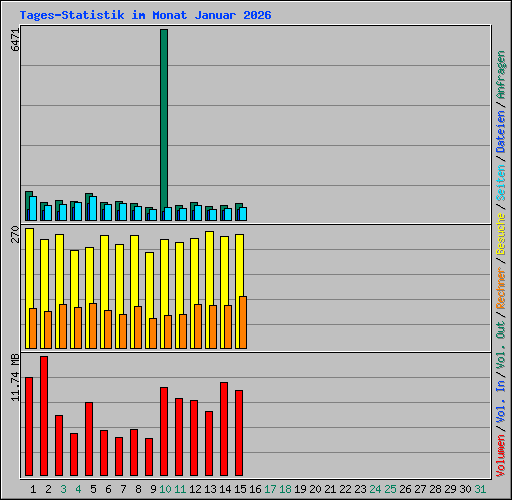Click day number 31 on the x-axis

[480, 489]
